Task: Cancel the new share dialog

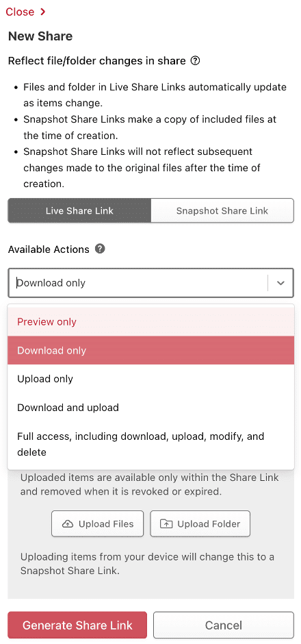Action: click(x=224, y=625)
